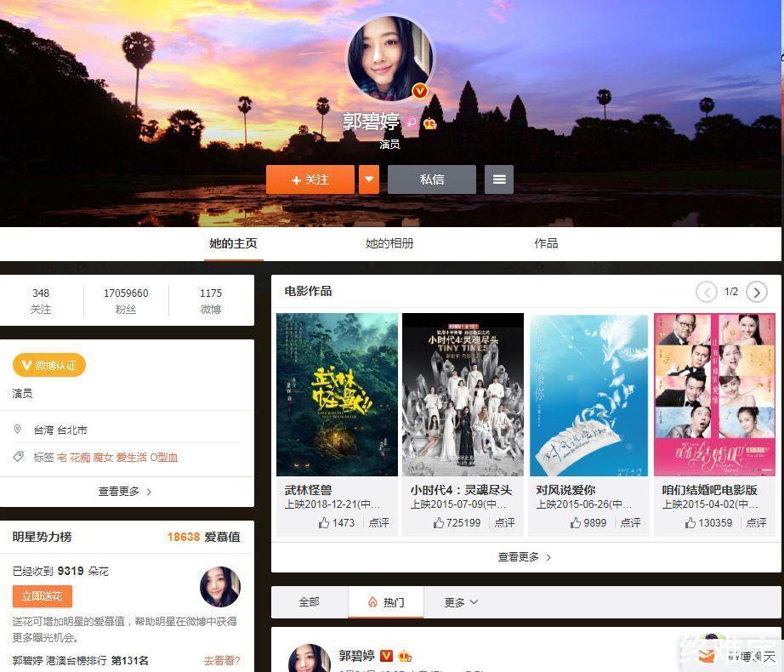The height and width of the screenshot is (672, 784).
Task: Open dropdown arrow next to 关注 button
Action: click(x=368, y=179)
